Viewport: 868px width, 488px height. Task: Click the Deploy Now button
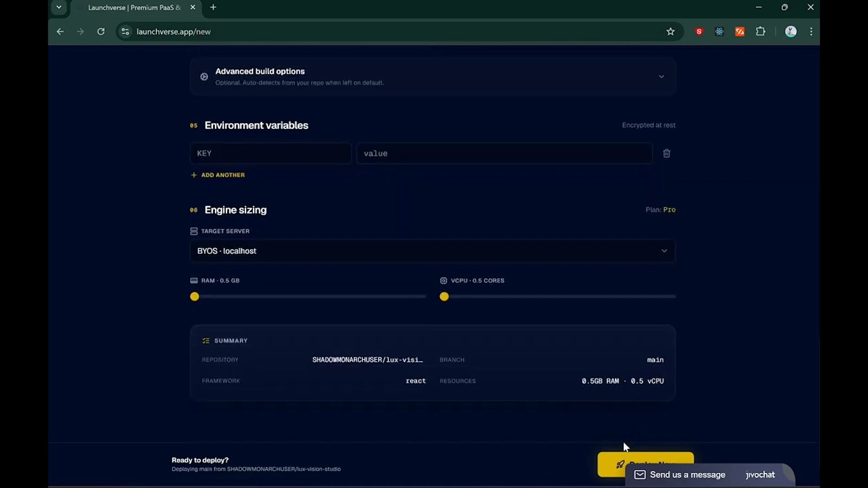point(646,464)
